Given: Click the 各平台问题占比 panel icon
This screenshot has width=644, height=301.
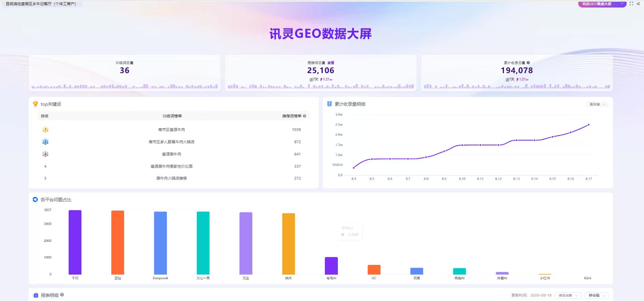Looking at the screenshot, I should point(35,200).
